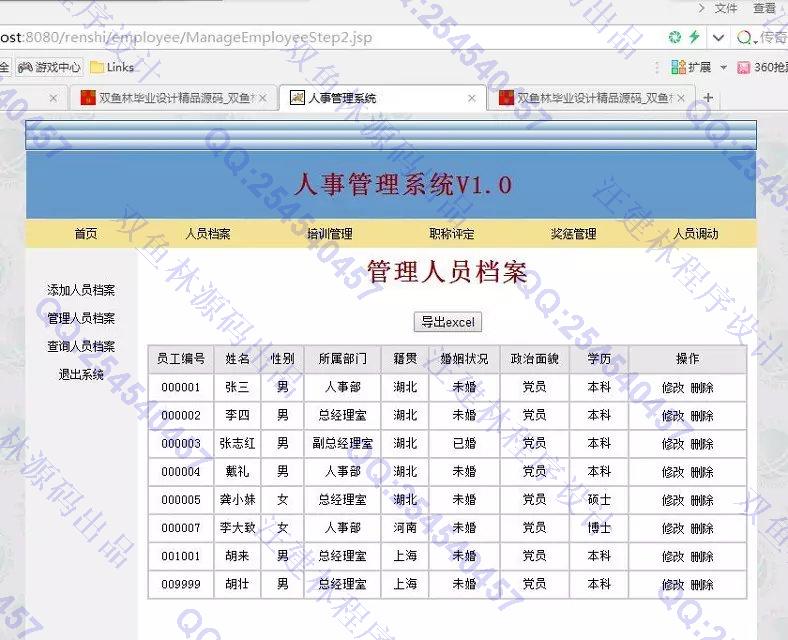788x640 pixels.
Task: Click 删除 for employee 000003 张志红
Action: (702, 444)
